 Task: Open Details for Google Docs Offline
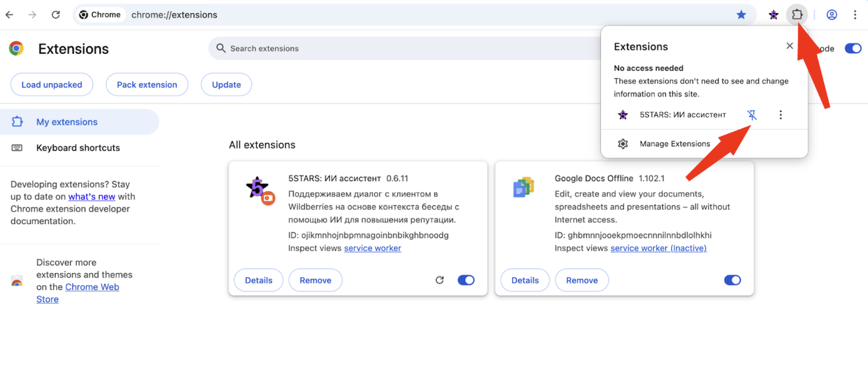point(525,280)
